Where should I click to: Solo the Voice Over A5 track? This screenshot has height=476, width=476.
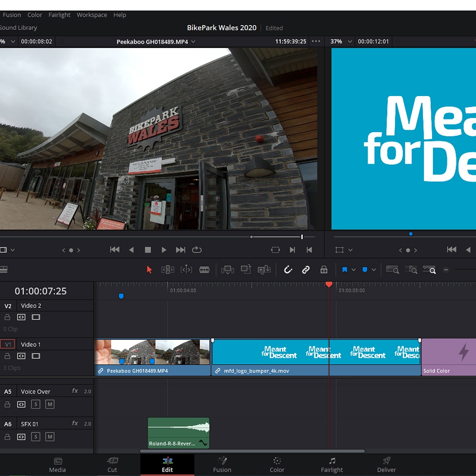pos(36,404)
